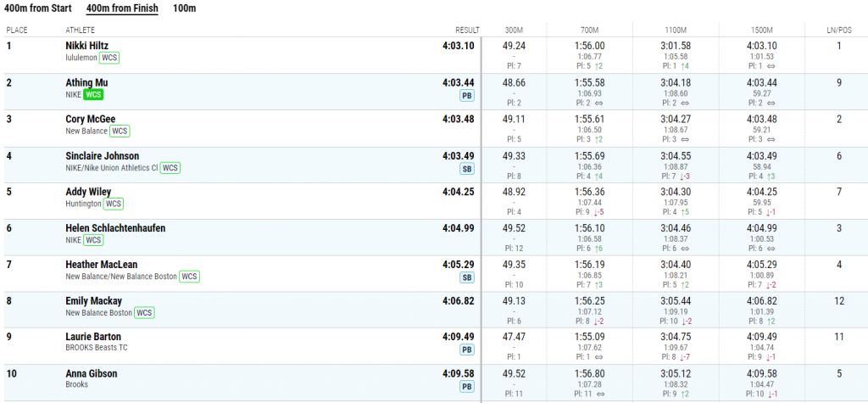Switch to the 400m from Start tab
This screenshot has height=403, width=868.
(37, 8)
